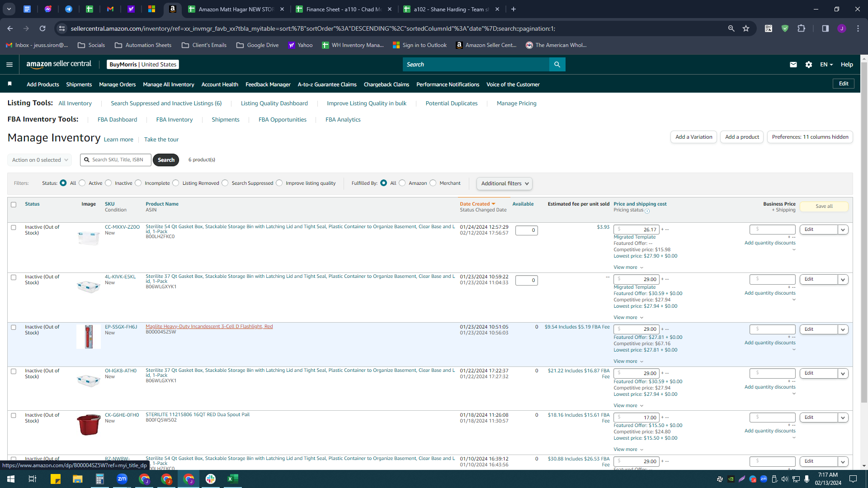The image size is (868, 488).
Task: Select Fulfilled By Merchant radio button
Action: coord(433,183)
